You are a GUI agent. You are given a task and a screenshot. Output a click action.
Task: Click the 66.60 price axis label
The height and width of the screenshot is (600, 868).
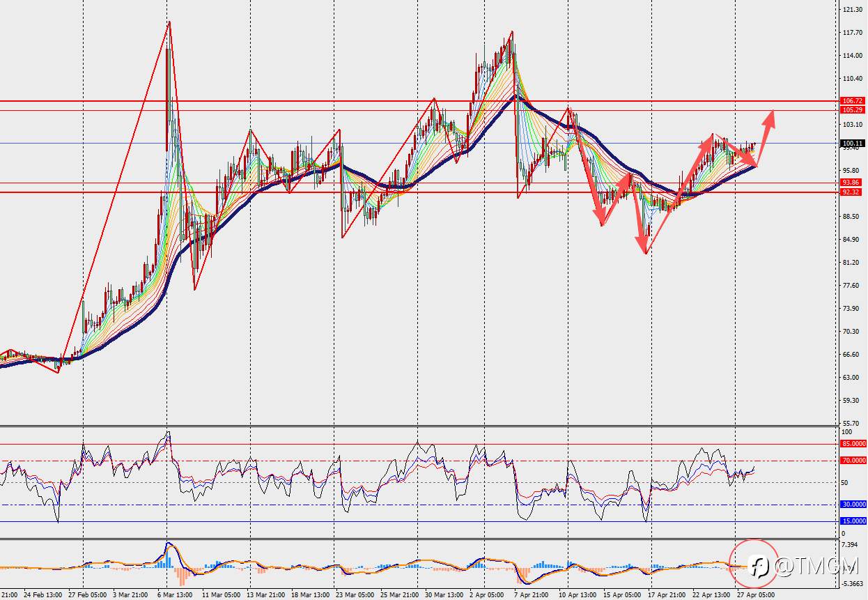click(851, 355)
